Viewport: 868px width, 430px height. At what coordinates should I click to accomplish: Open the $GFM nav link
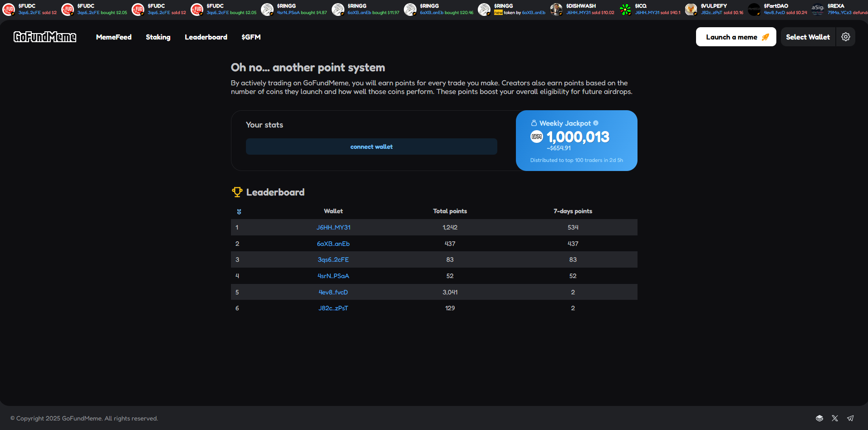[251, 37]
